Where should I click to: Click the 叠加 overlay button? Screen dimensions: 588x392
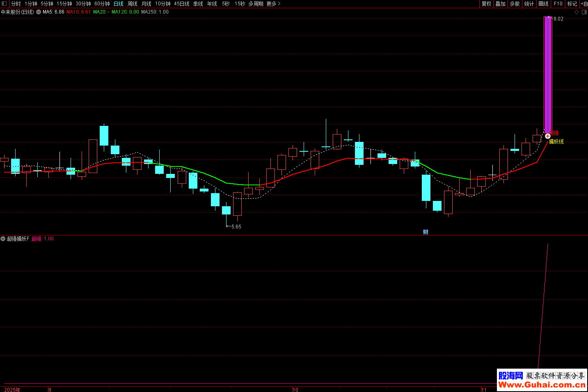point(500,4)
